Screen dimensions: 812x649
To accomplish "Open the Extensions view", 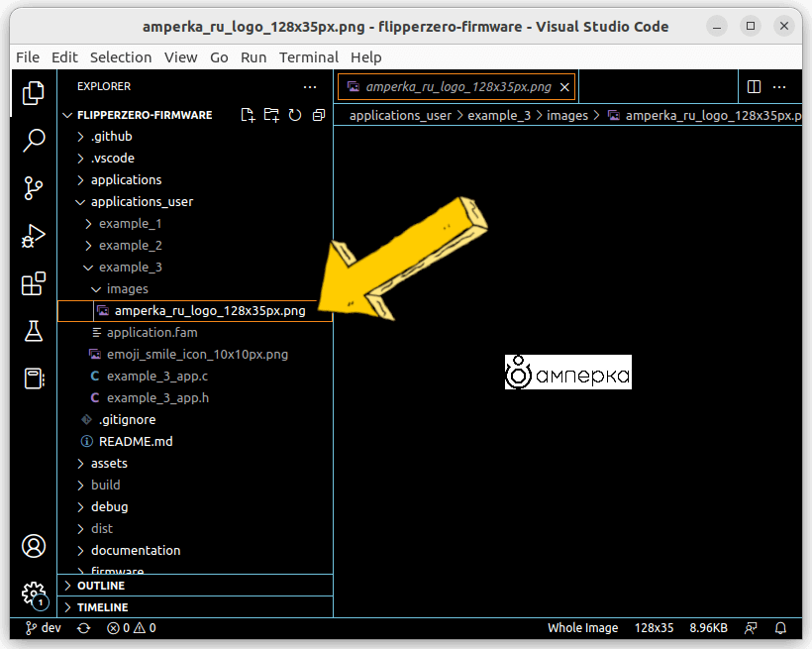I will coord(34,284).
